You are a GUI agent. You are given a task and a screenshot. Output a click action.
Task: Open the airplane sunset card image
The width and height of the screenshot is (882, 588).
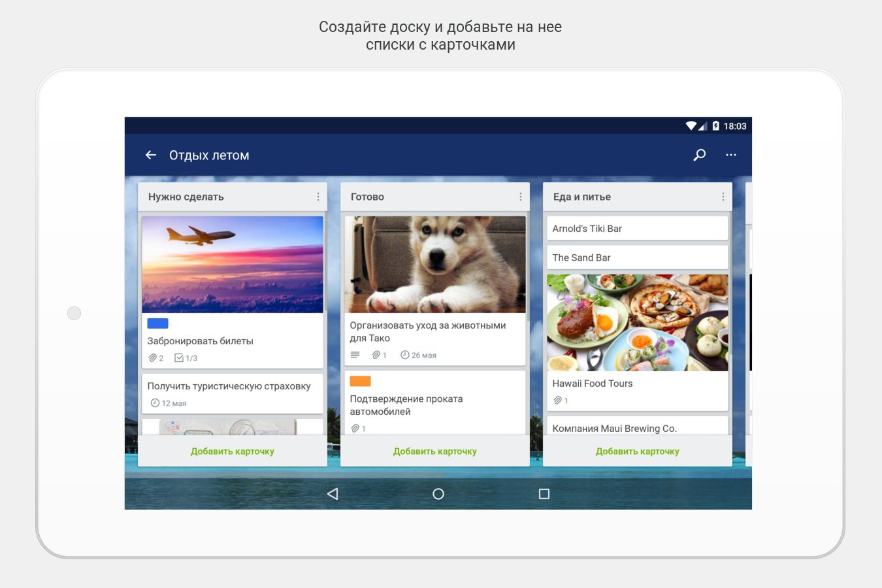233,265
